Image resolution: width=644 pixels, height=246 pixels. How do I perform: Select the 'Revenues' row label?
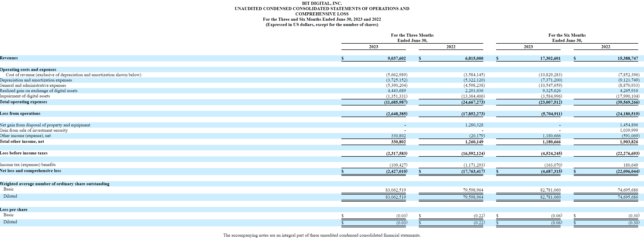[9, 58]
